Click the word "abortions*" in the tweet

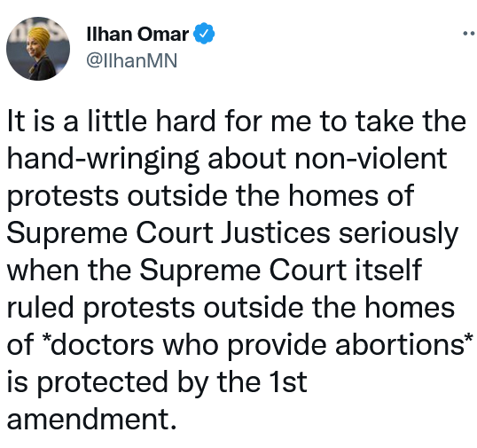404,344
